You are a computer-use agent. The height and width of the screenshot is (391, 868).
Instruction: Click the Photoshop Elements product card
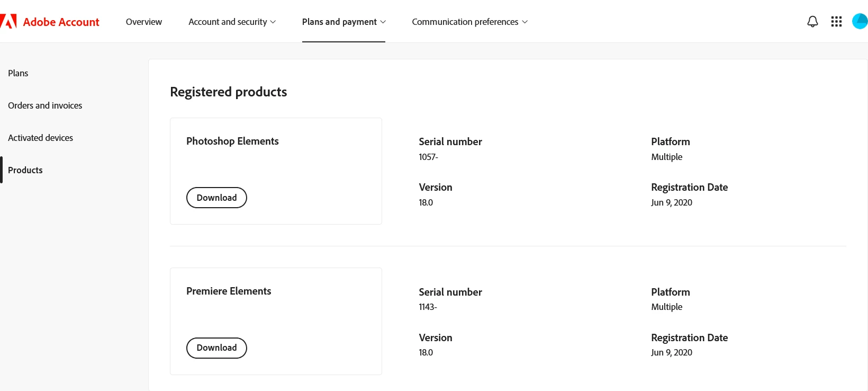point(276,171)
